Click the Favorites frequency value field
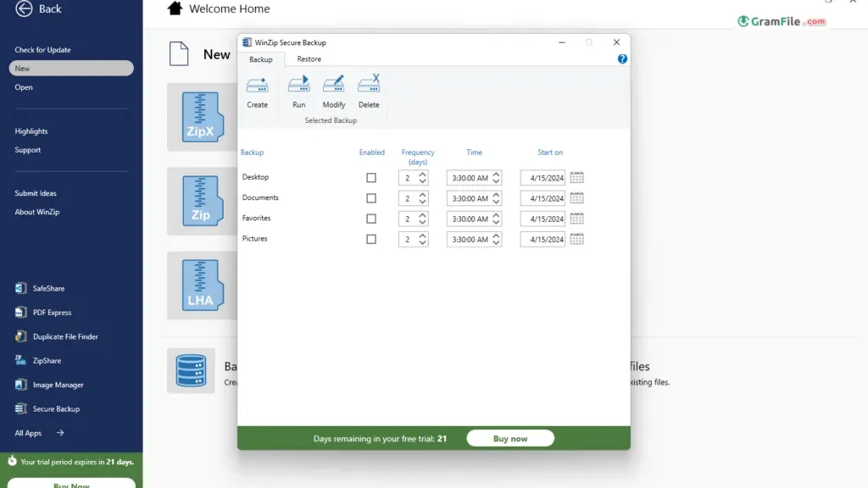868x488 pixels. coord(408,219)
